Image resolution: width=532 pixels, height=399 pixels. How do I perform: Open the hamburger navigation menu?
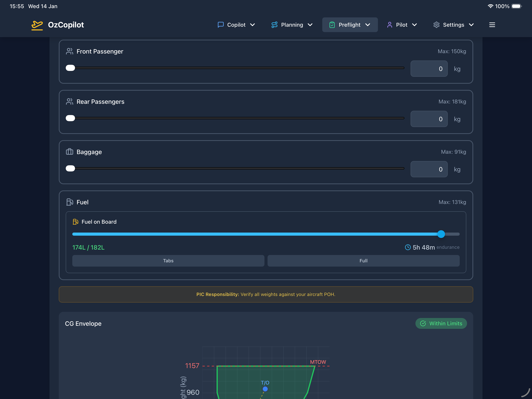(492, 25)
